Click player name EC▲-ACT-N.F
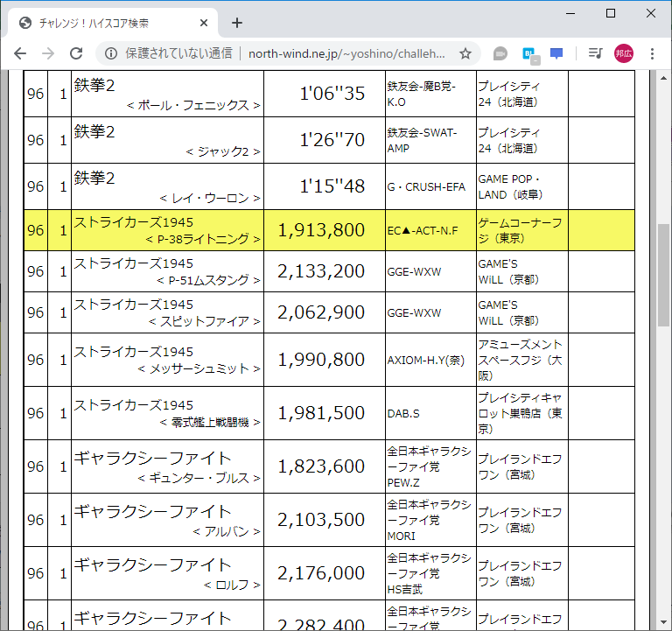This screenshot has height=631, width=672. (423, 231)
